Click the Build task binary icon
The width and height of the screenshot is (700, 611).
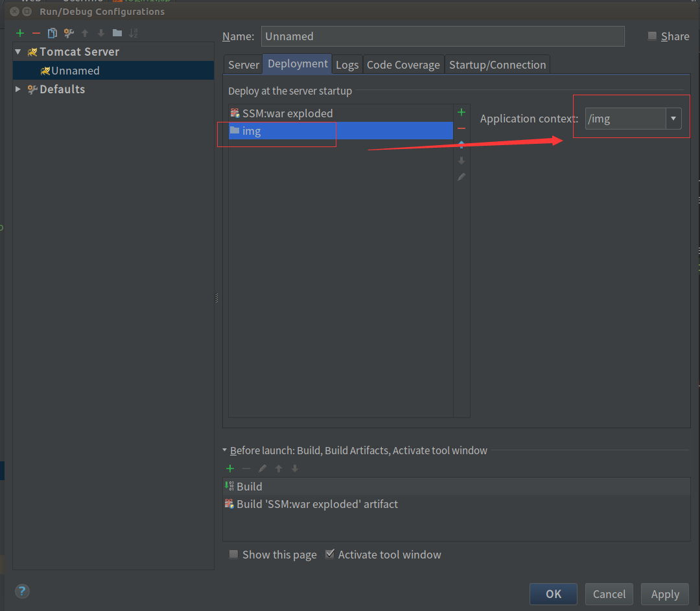point(229,486)
